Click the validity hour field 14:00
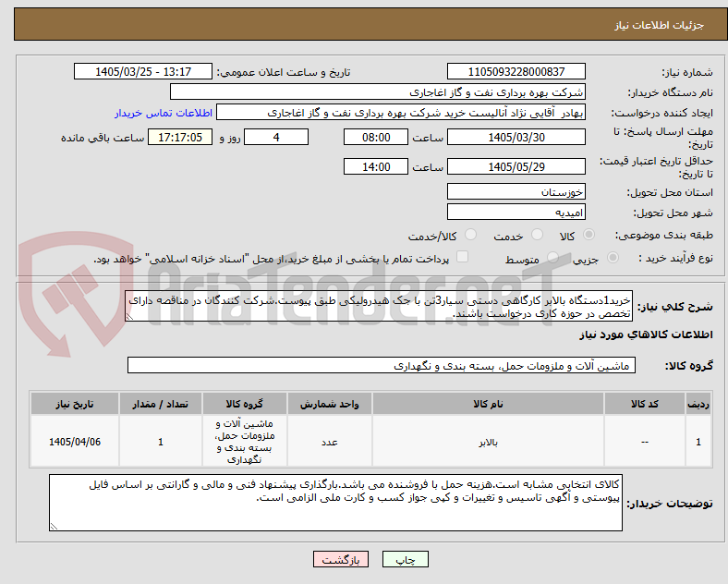The height and width of the screenshot is (584, 728). [376, 166]
